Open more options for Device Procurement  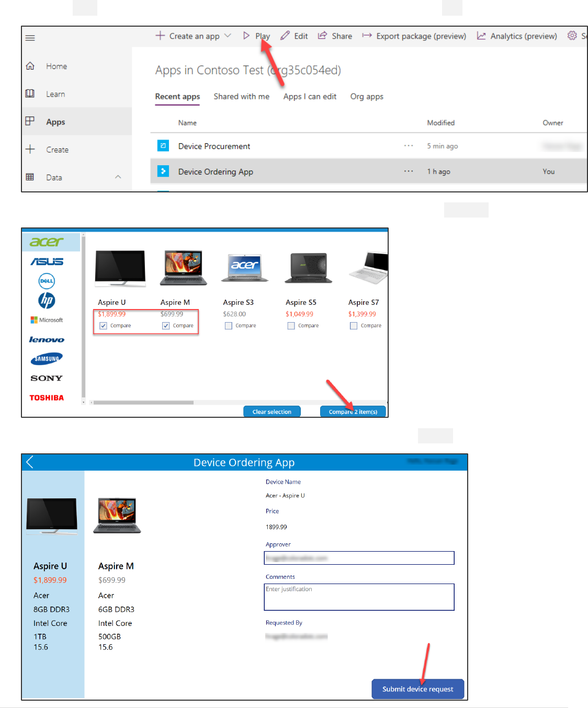point(409,146)
